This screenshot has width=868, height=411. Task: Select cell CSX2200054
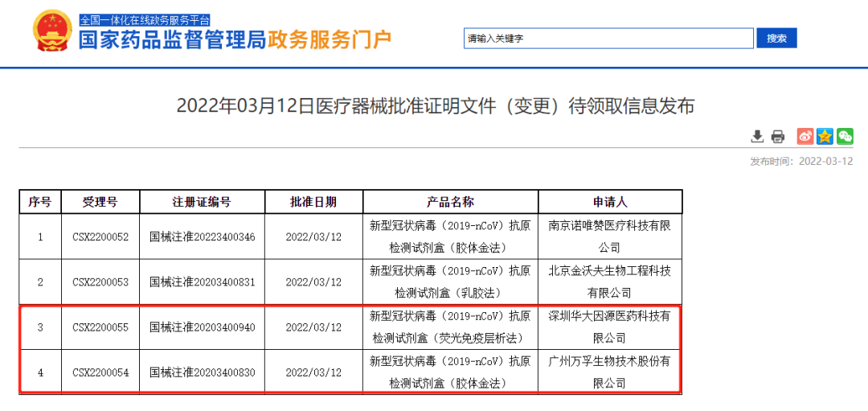coord(100,372)
